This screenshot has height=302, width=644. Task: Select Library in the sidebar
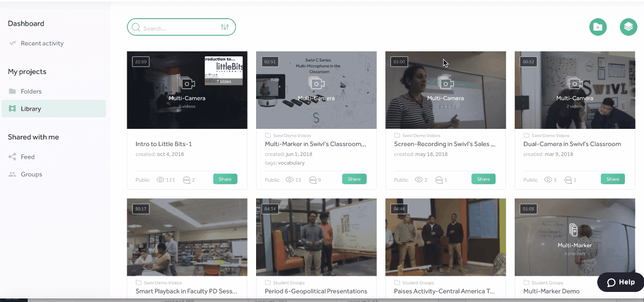[31, 109]
